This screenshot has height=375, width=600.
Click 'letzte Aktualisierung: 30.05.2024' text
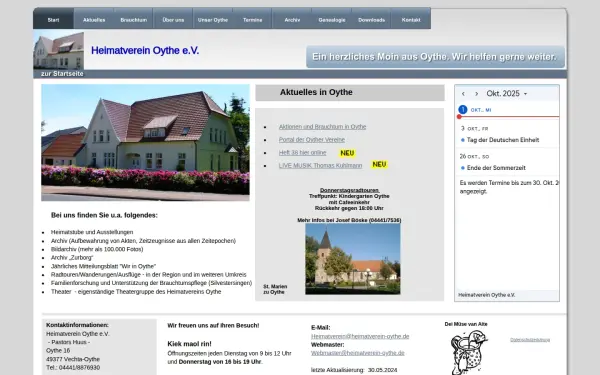(354, 370)
